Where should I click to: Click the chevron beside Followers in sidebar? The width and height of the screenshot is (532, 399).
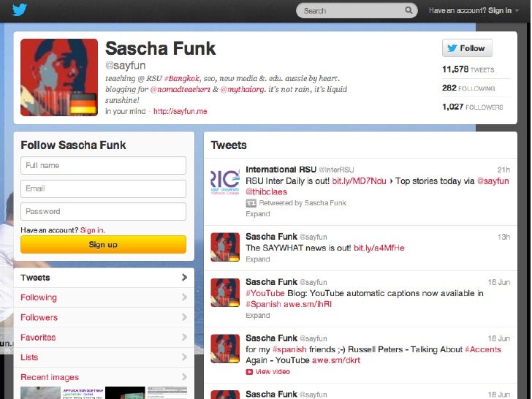(184, 317)
